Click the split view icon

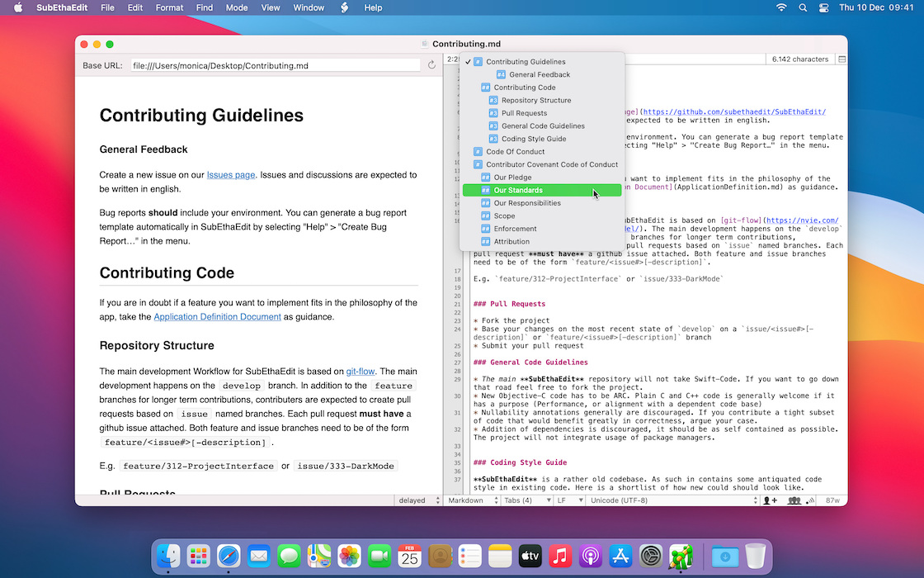pos(841,59)
